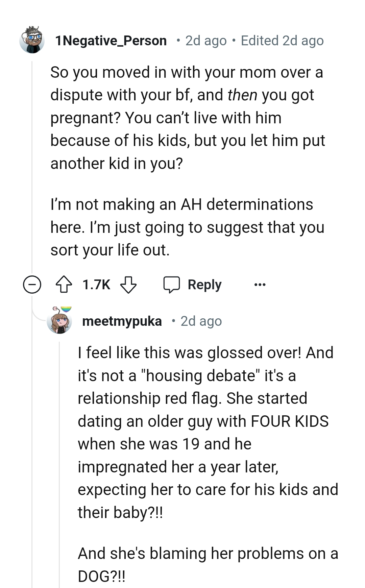Click the glasses avatar next to the top username
365x588 pixels.
coord(32,41)
